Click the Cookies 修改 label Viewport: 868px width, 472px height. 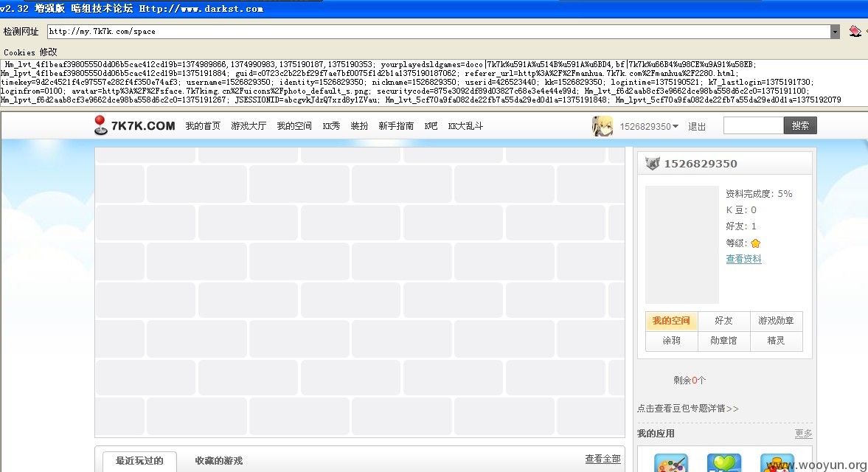(30, 52)
